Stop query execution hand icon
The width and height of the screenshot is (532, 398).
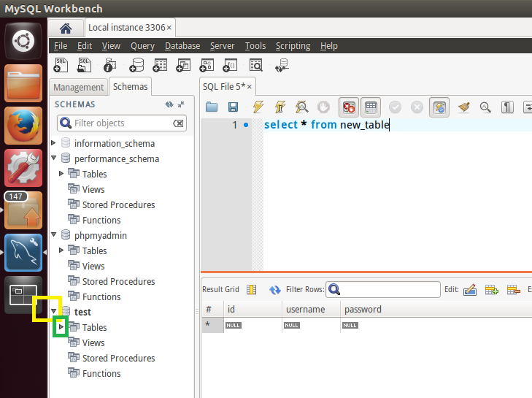tap(323, 107)
